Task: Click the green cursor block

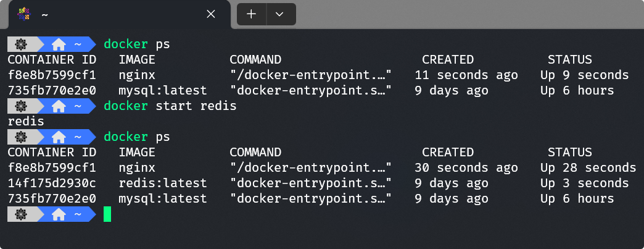Action: [107, 214]
